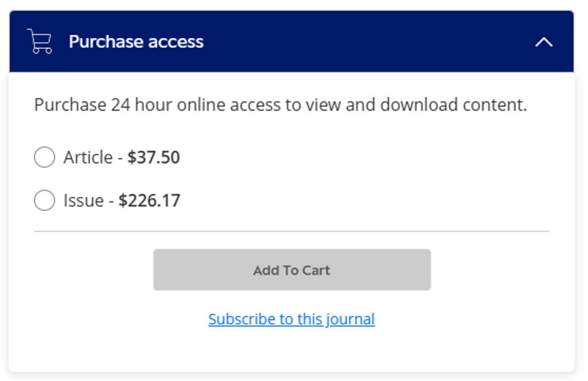
Task: Open the Subscribe to this journal link
Action: pos(291,319)
